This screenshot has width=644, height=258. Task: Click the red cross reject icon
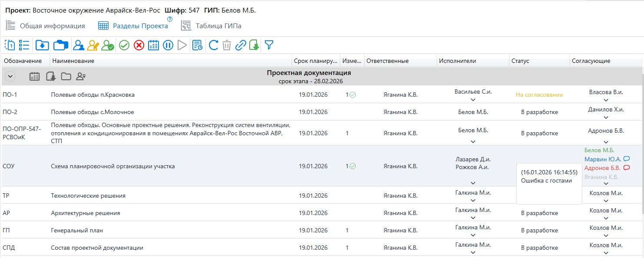[x=139, y=45]
